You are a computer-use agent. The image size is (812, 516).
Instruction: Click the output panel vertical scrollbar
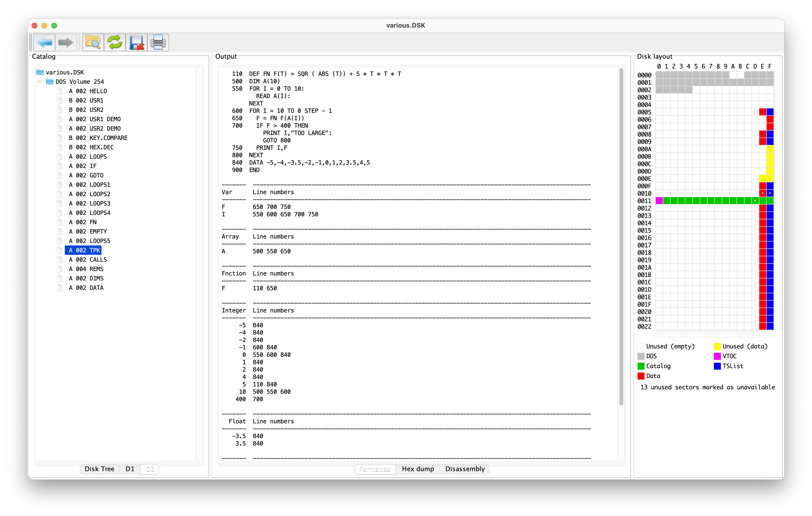[621, 236]
